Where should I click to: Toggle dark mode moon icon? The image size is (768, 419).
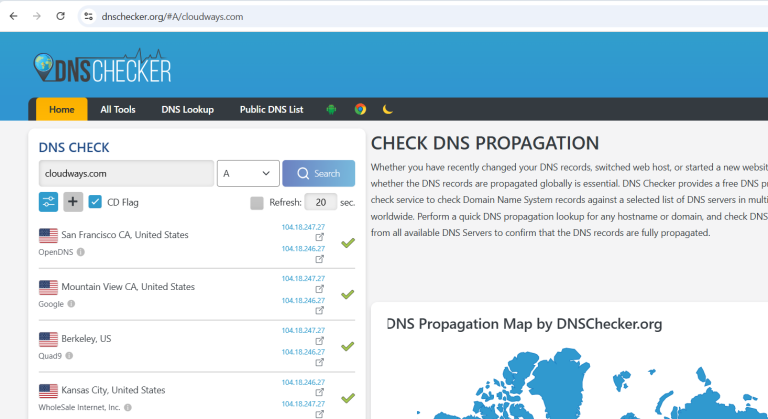(387, 109)
